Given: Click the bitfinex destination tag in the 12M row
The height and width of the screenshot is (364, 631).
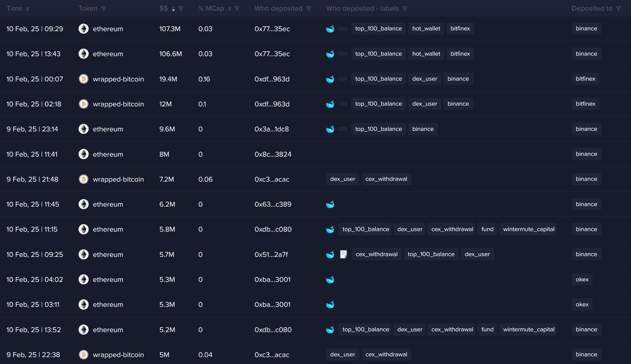Looking at the screenshot, I should pyautogui.click(x=585, y=104).
